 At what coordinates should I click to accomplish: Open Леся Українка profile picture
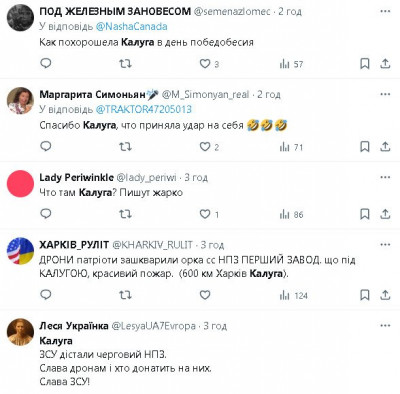pyautogui.click(x=20, y=332)
